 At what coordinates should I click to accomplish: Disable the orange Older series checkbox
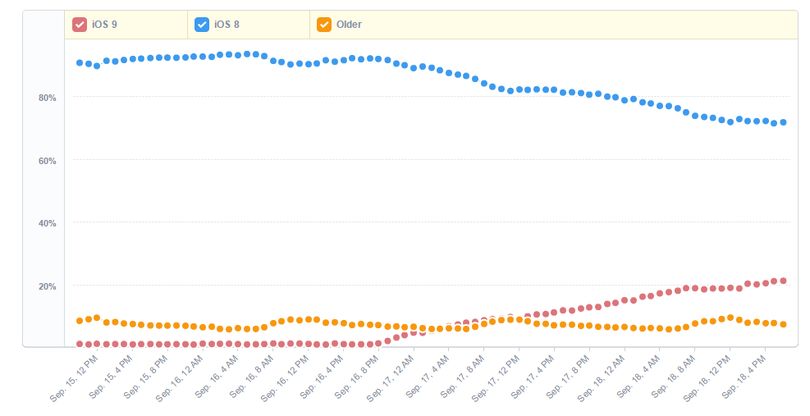(324, 24)
